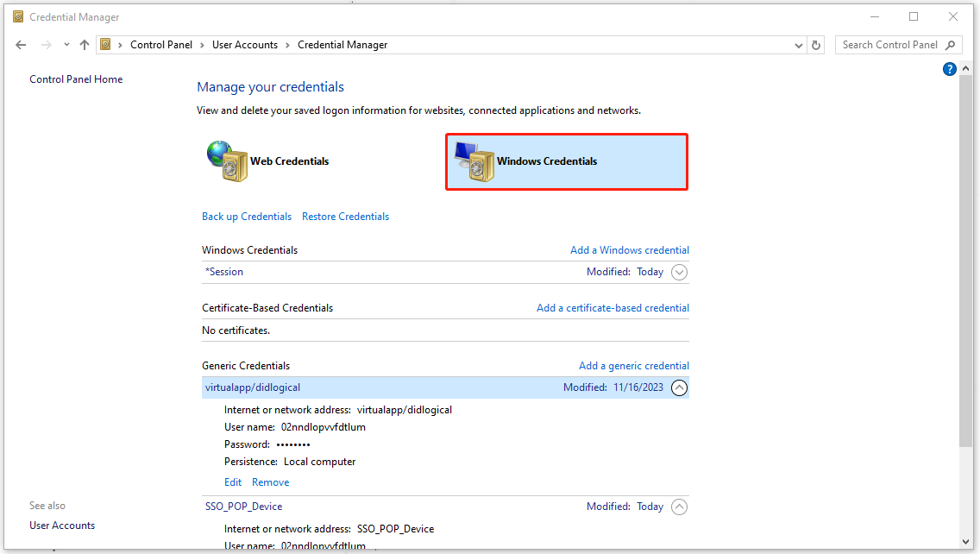Collapse the virtualapp/didlogical credential details
The height and width of the screenshot is (554, 980).
(x=679, y=387)
